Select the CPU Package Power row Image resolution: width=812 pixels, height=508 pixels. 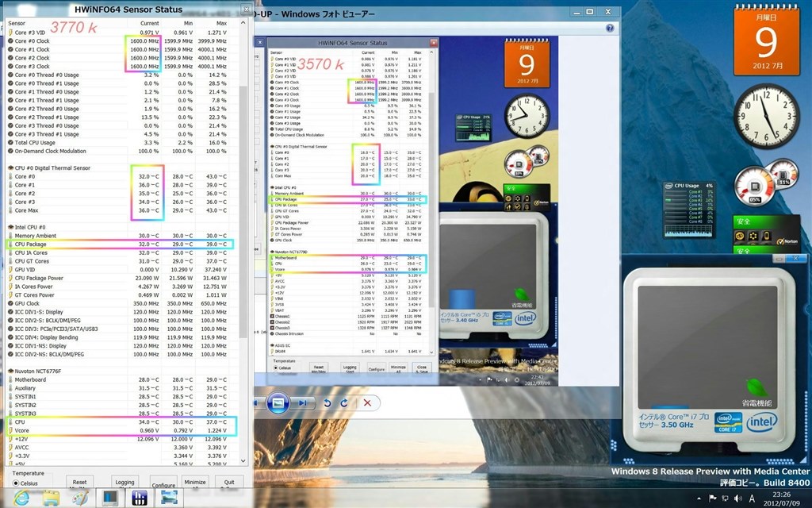pos(123,278)
